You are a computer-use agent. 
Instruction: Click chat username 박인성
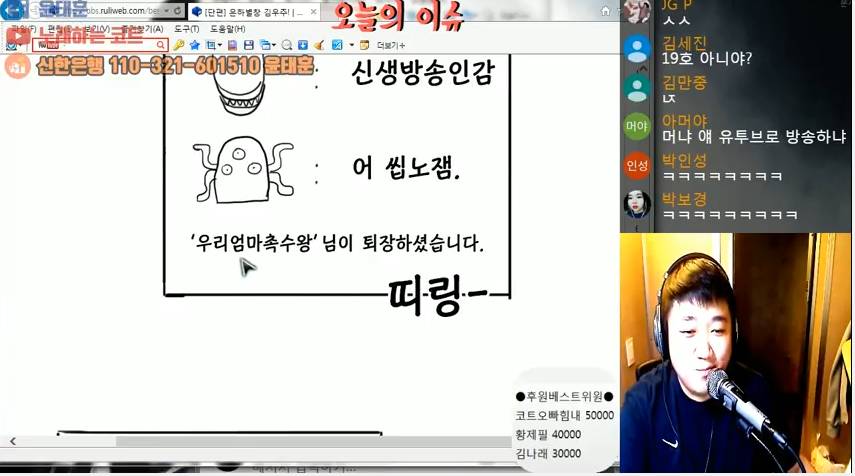[684, 160]
